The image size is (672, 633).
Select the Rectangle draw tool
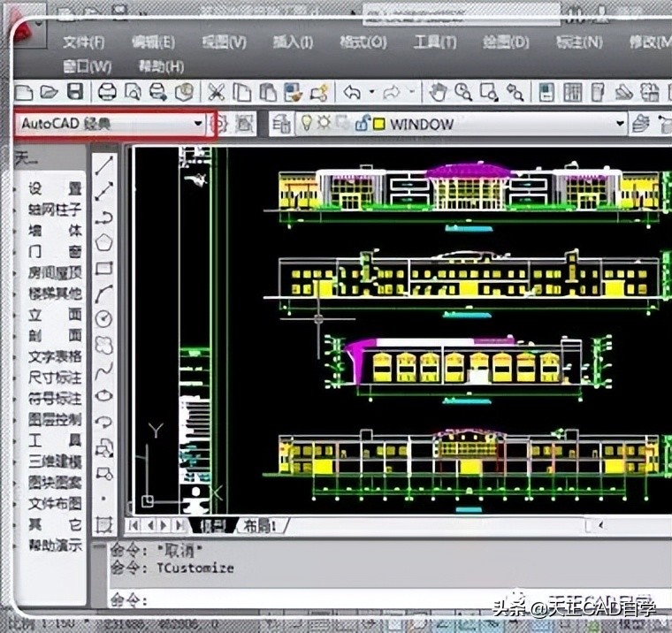click(x=104, y=267)
